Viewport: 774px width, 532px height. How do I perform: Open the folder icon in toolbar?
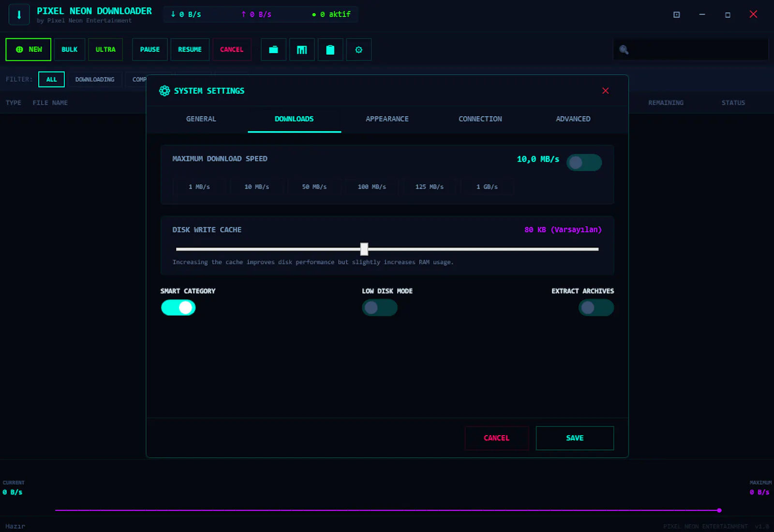[273, 50]
